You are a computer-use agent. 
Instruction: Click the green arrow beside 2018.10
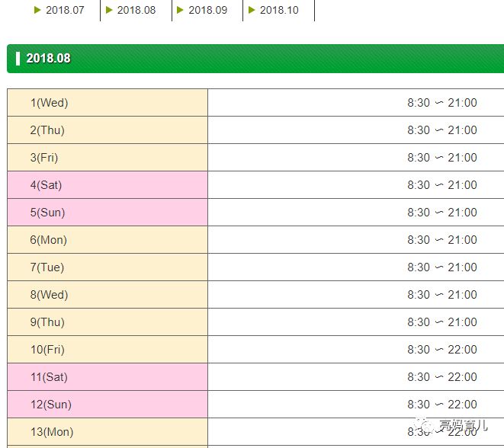(252, 10)
